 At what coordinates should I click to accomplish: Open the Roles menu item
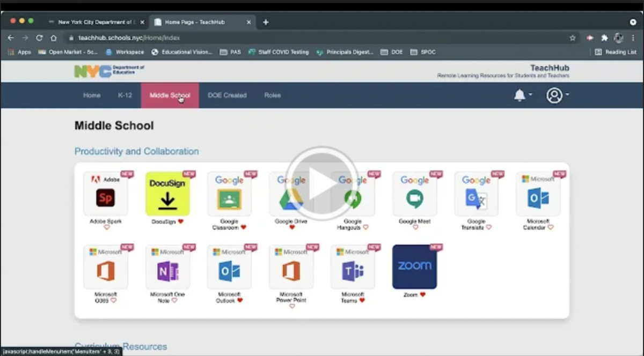coord(273,95)
